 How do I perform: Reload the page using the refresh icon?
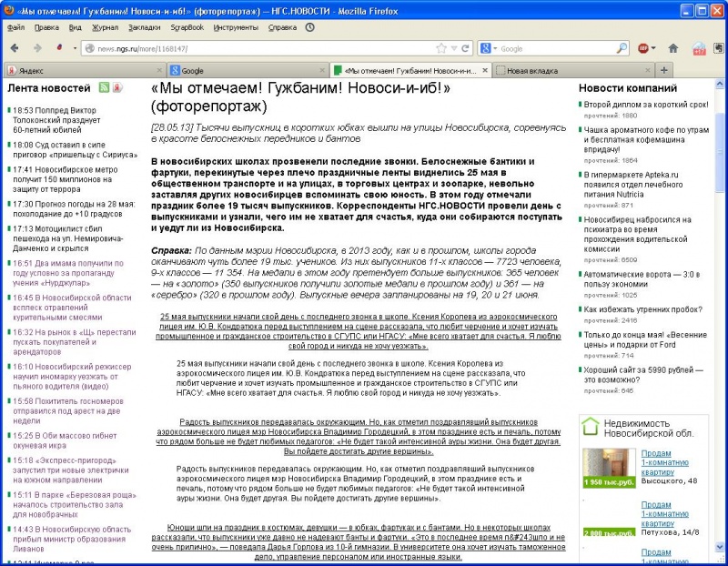[464, 48]
